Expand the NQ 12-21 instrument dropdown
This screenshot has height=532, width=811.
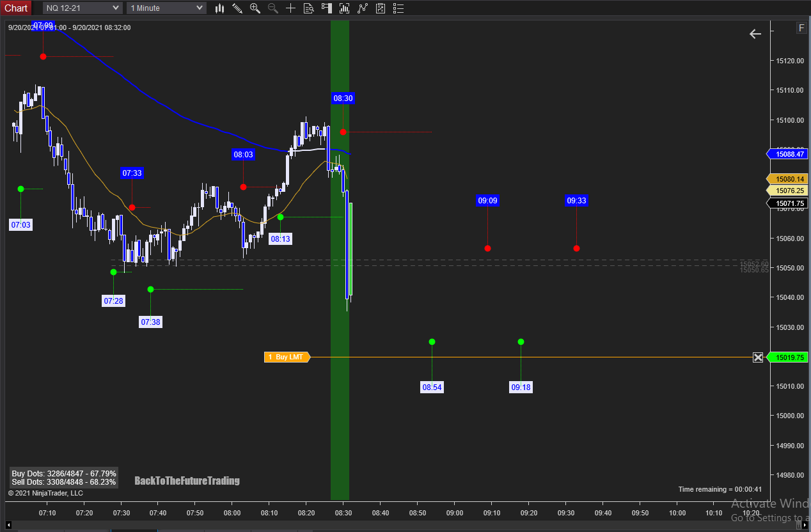[x=83, y=8]
